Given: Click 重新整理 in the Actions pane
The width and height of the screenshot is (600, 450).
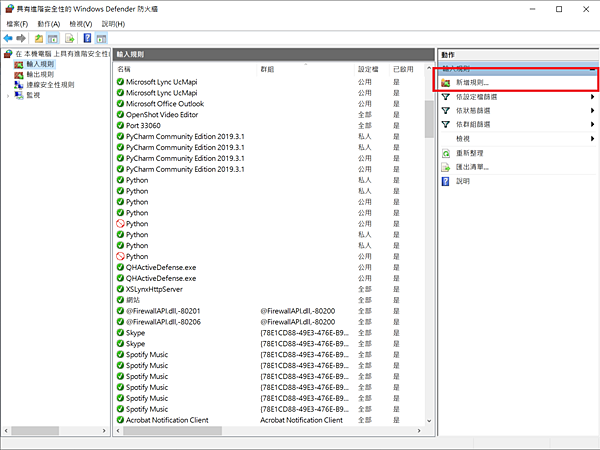Looking at the screenshot, I should pyautogui.click(x=470, y=153).
